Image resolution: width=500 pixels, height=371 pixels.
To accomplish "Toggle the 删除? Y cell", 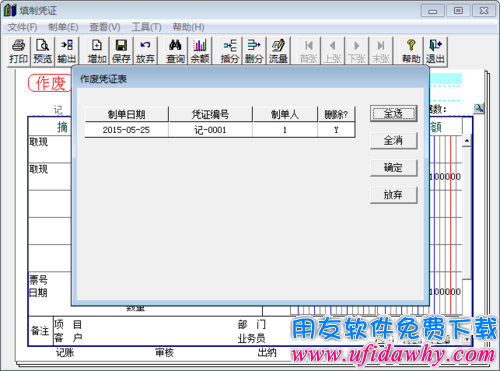I will coord(336,130).
